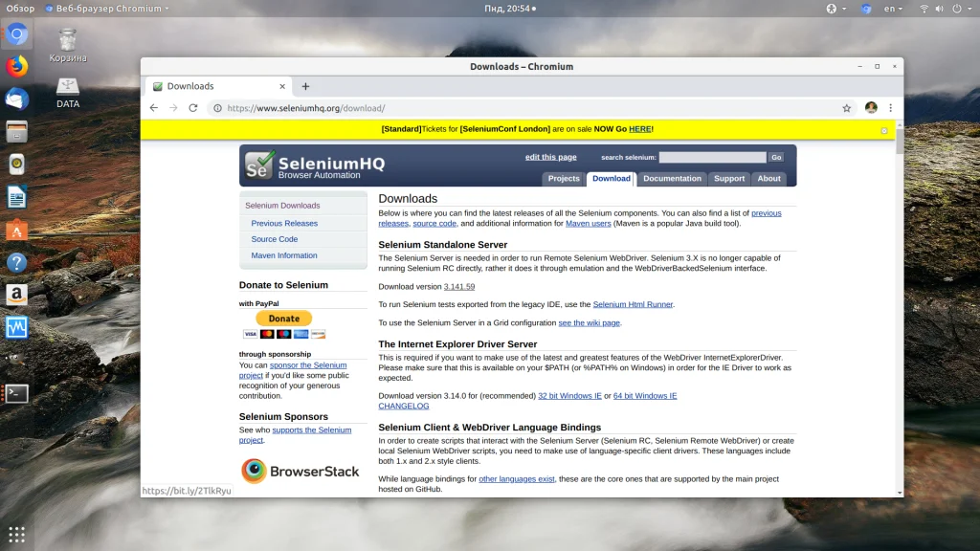The height and width of the screenshot is (551, 980).
Task: Open the About tab
Action: 768,179
